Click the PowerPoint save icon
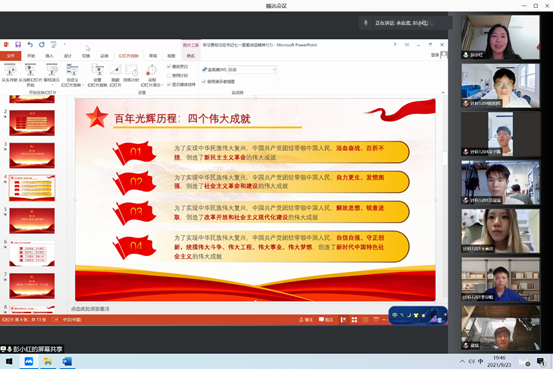Viewport: 553px width, 369px height. 18,45
